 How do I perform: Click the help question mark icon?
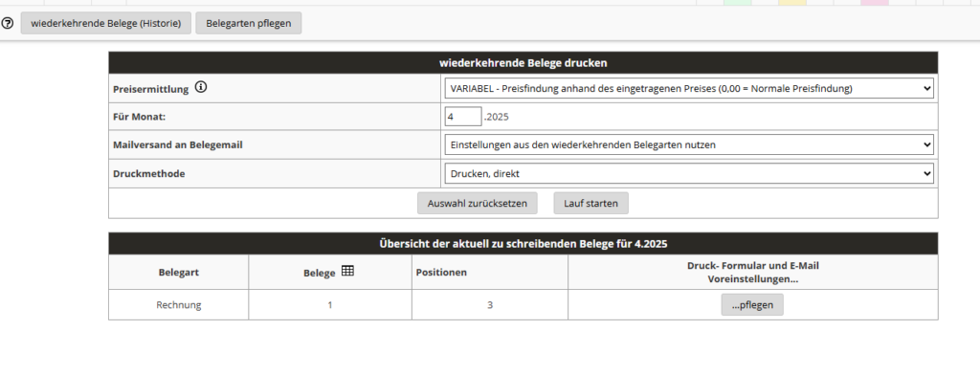coord(8,23)
